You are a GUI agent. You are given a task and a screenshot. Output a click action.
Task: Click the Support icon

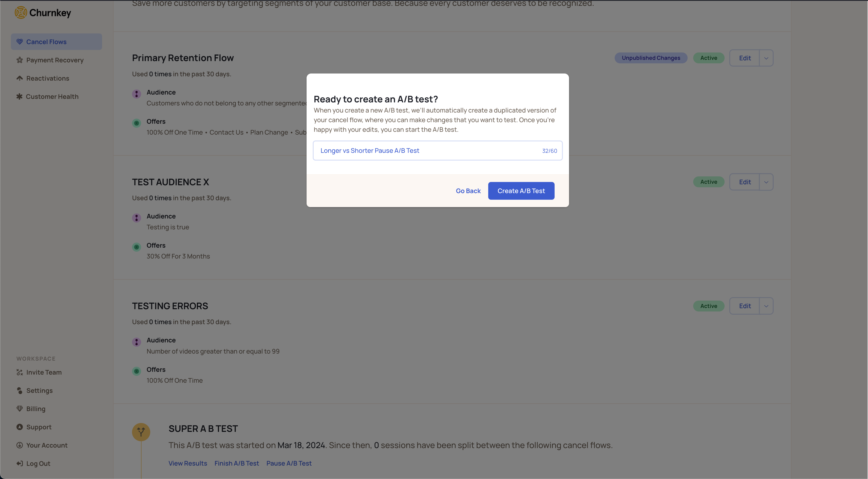tap(20, 427)
